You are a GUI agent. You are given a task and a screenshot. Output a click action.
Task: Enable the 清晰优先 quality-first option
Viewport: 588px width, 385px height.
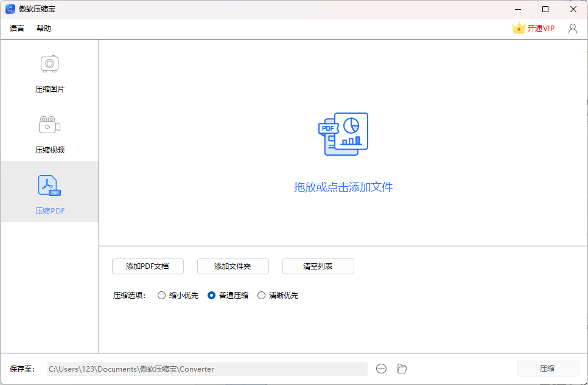coord(261,295)
